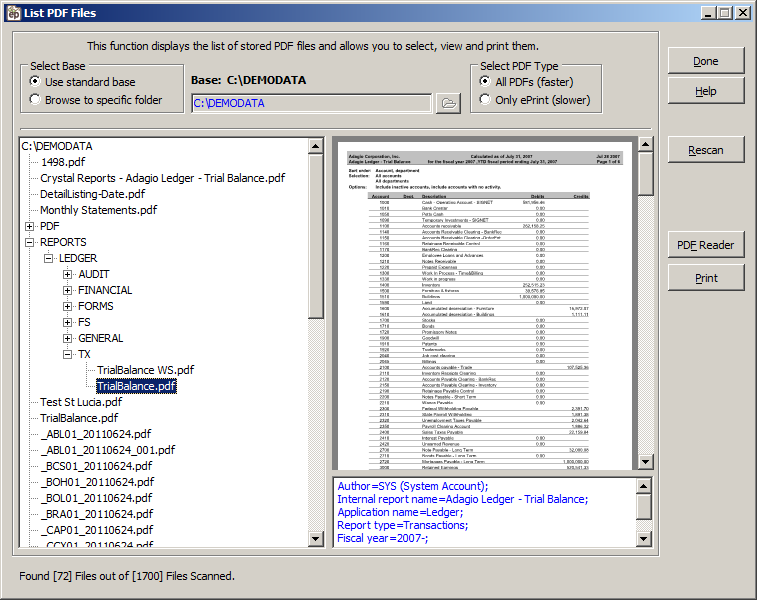Open file in PDF Reader

click(x=706, y=245)
